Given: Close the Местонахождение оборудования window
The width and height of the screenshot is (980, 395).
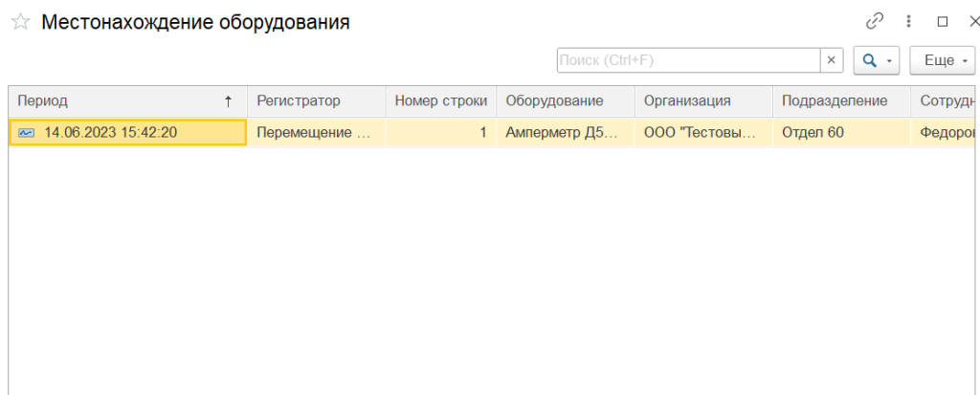Looking at the screenshot, I should point(973,22).
